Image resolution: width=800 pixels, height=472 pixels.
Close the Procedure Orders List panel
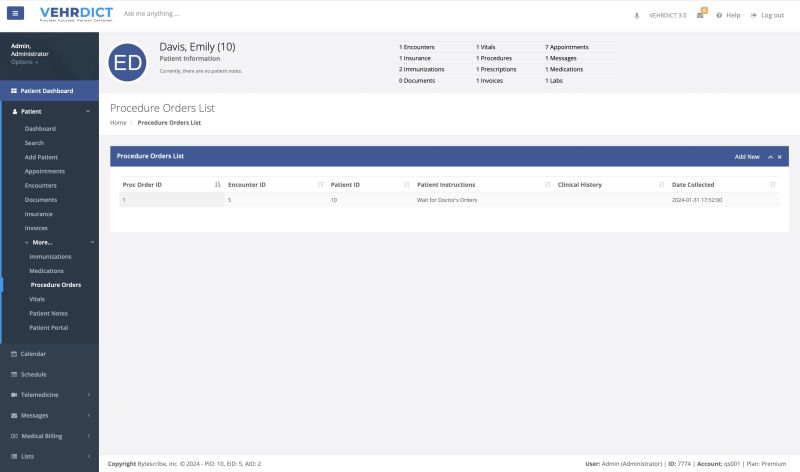coord(780,157)
